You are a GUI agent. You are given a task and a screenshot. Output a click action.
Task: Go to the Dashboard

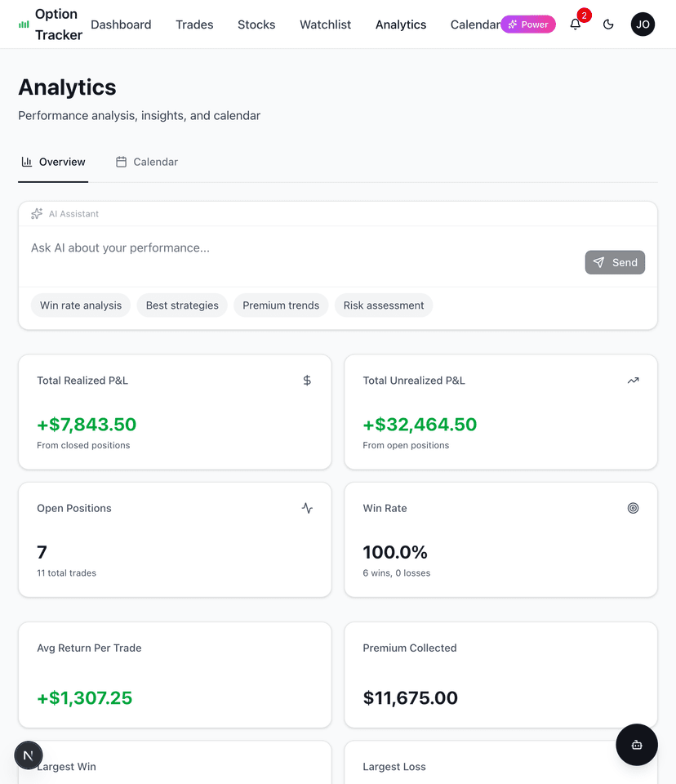tap(121, 24)
